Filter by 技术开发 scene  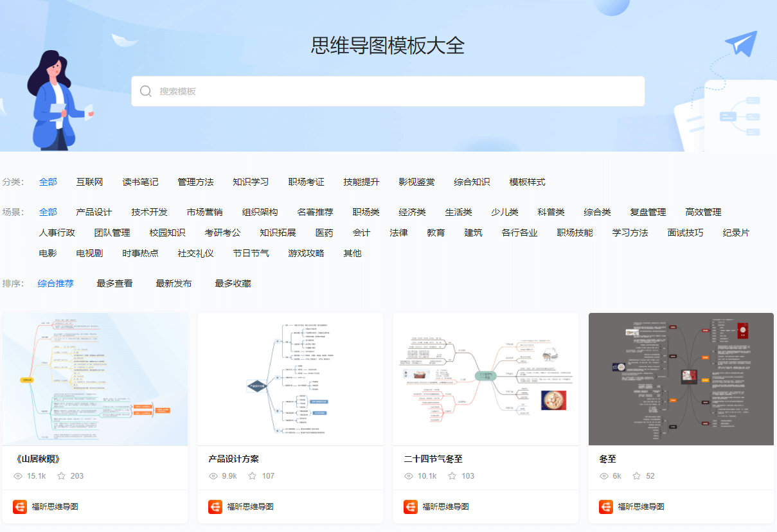(x=149, y=212)
